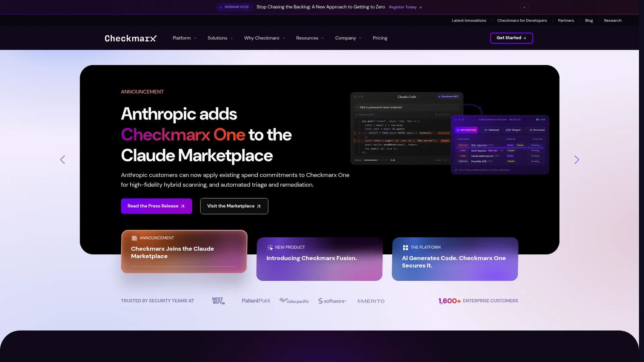The image size is (644, 362).
Task: Open Latest Innovations link
Action: click(469, 20)
